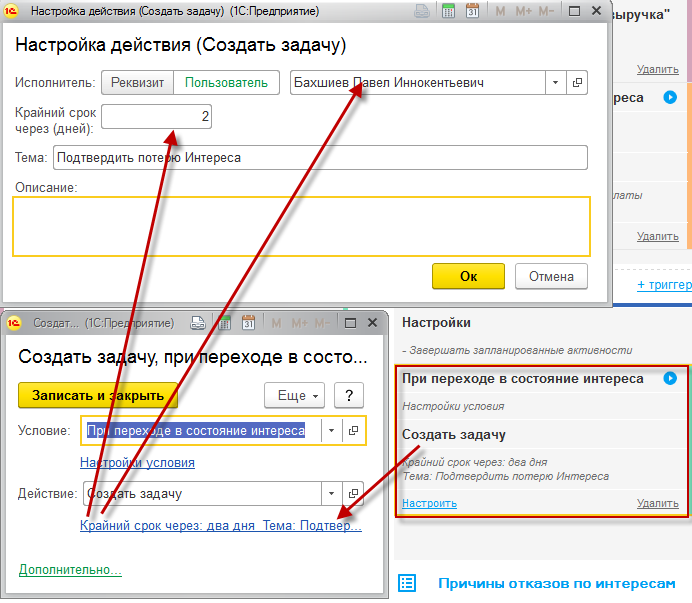Close the create task trigger window
Screen dimensions: 692x603
pyautogui.click(x=372, y=323)
